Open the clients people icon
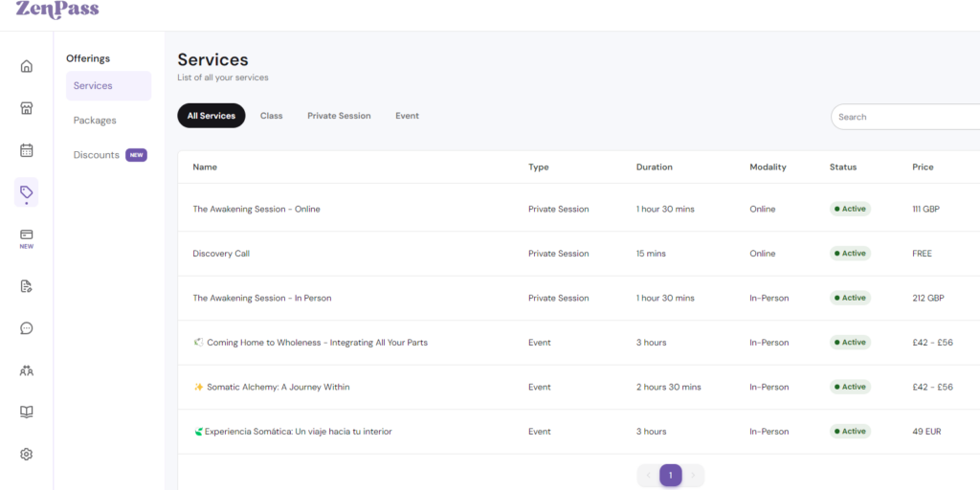Viewport: 980px width, 490px height. click(x=26, y=370)
